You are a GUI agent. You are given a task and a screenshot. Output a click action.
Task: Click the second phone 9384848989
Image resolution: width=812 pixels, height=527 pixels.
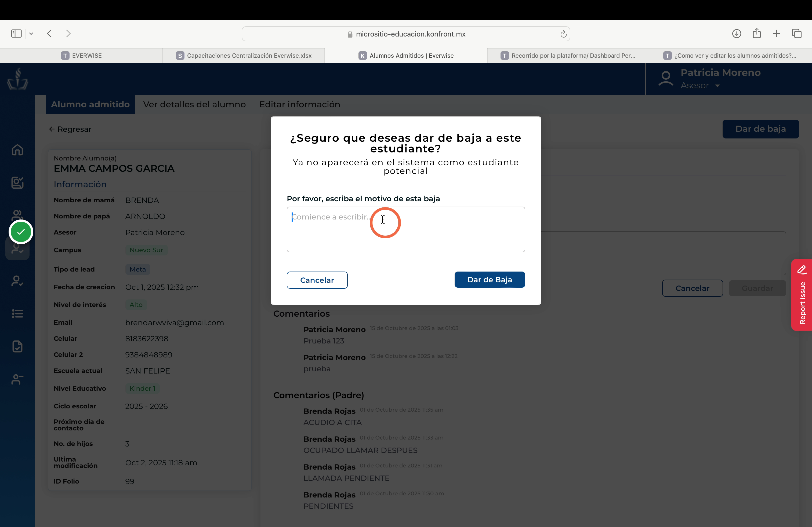tap(149, 355)
